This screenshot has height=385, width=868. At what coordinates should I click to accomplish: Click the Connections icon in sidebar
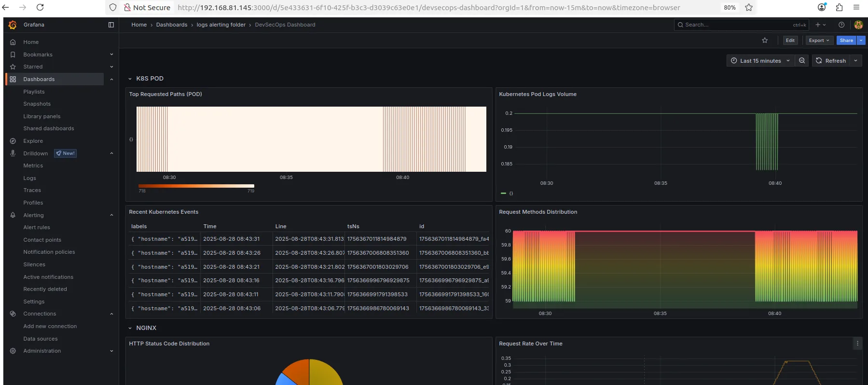[13, 314]
